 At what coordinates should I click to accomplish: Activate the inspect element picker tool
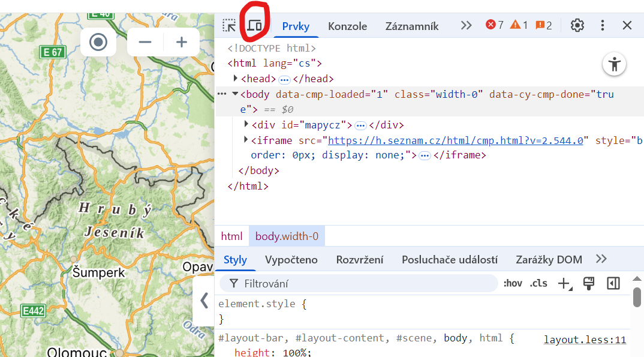coord(229,25)
